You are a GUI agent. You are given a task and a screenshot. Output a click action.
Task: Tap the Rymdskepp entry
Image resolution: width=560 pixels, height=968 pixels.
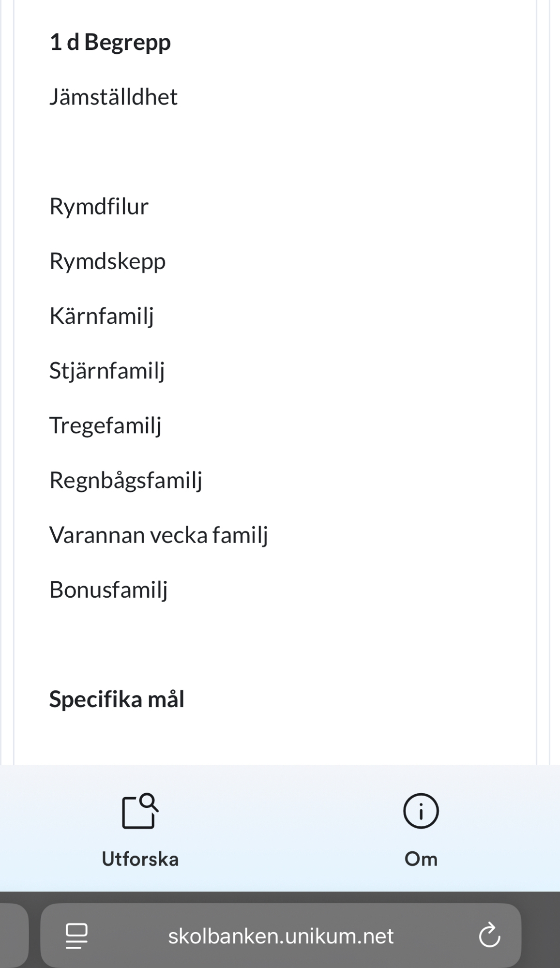point(107,261)
